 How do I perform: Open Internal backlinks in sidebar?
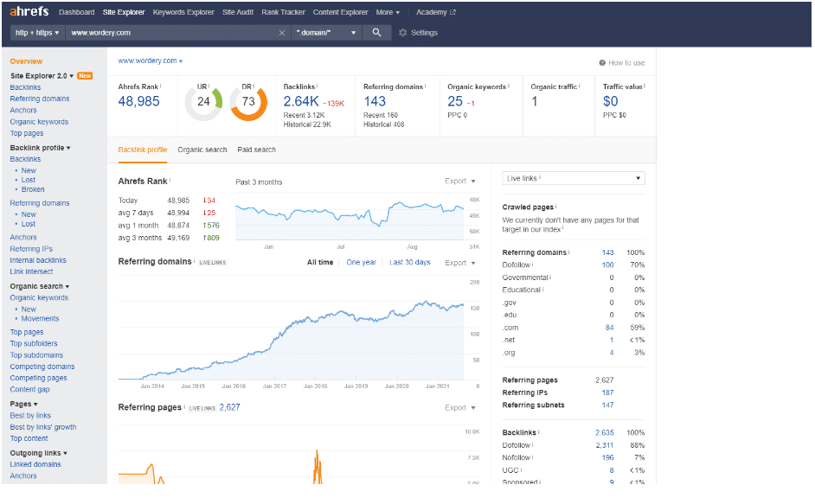click(x=38, y=260)
